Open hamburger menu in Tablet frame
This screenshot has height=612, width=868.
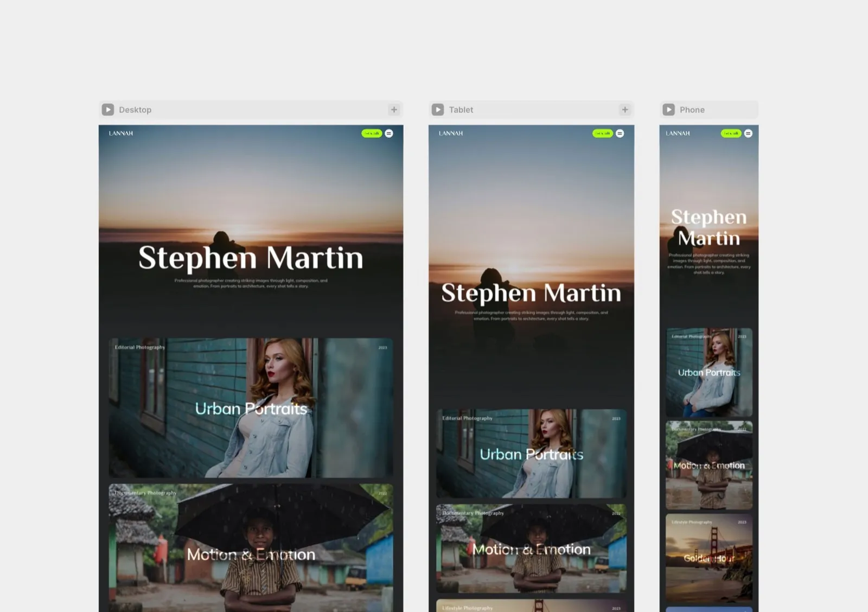[x=620, y=133]
